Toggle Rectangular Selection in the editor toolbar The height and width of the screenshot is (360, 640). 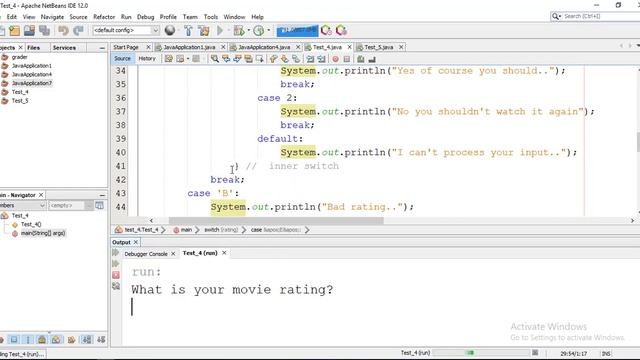260,59
